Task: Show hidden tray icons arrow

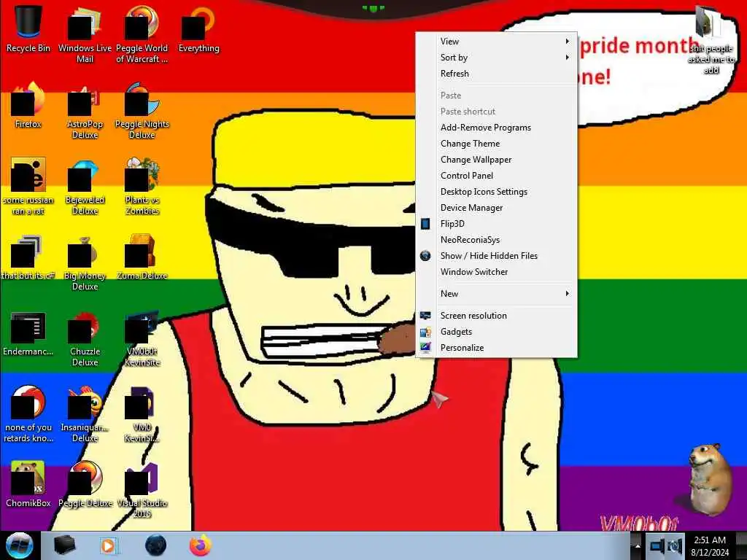Action: (x=637, y=546)
